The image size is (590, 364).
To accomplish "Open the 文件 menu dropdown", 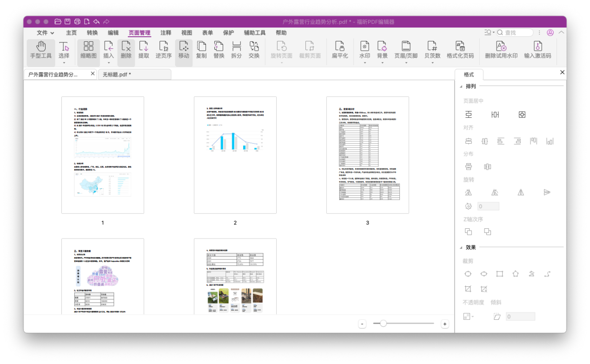I will [x=46, y=33].
